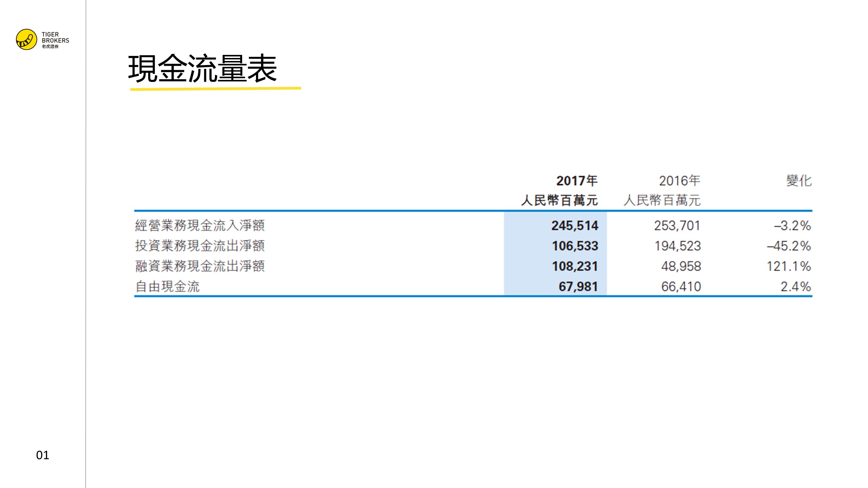Viewport: 868px width, 488px height.
Task: Click the 67,981 free cash flow value
Action: tap(578, 286)
